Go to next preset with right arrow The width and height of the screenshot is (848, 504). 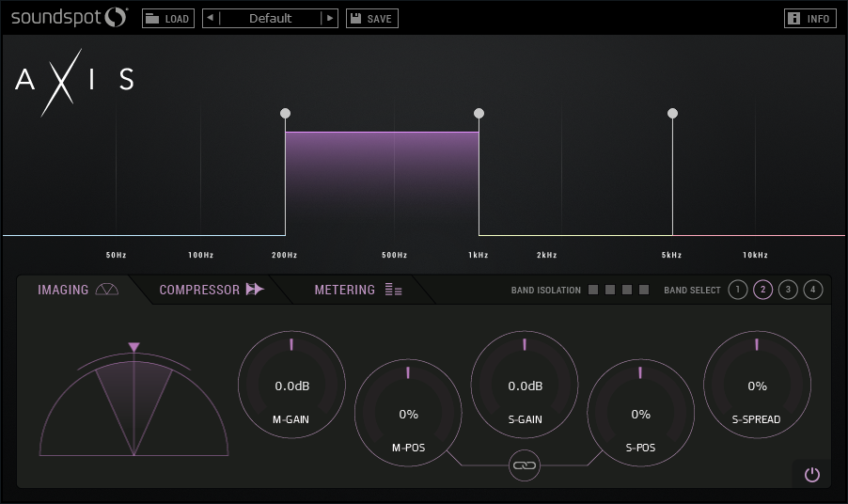tap(329, 18)
